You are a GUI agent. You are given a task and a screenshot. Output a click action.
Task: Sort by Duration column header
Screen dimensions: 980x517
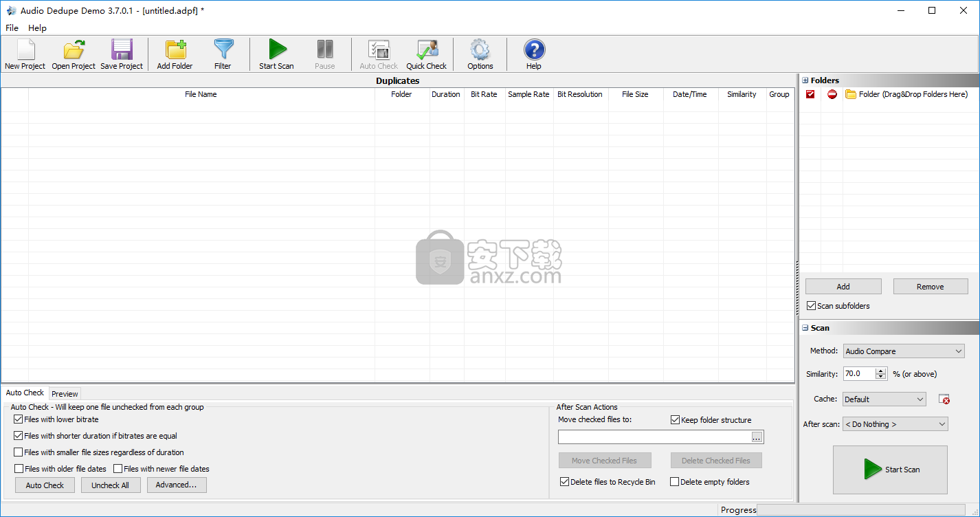[x=446, y=94]
